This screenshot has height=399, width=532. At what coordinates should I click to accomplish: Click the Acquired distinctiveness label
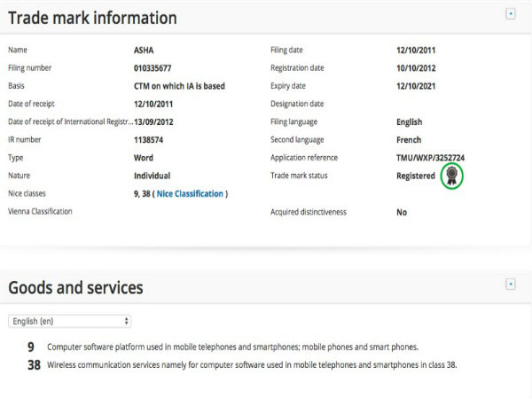click(x=309, y=212)
